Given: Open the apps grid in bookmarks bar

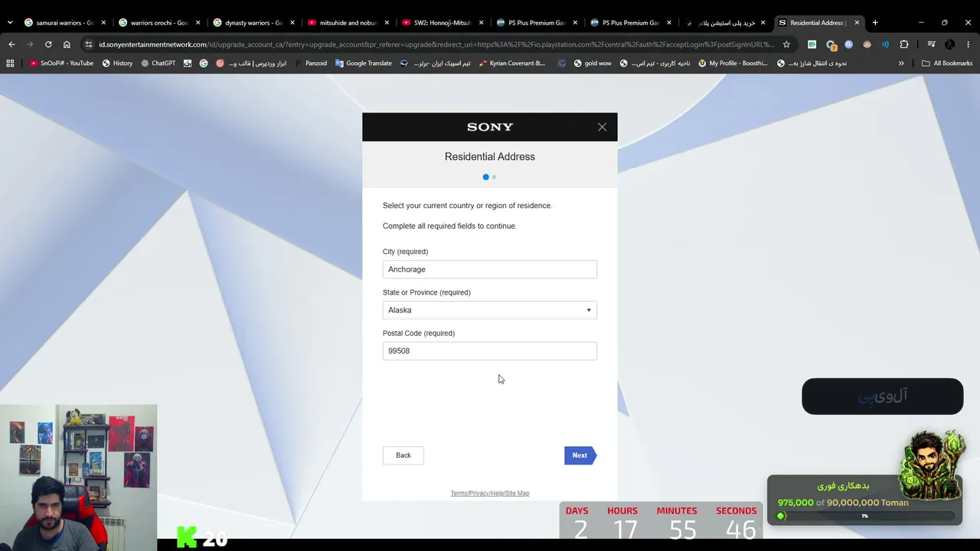Looking at the screenshot, I should pos(10,64).
